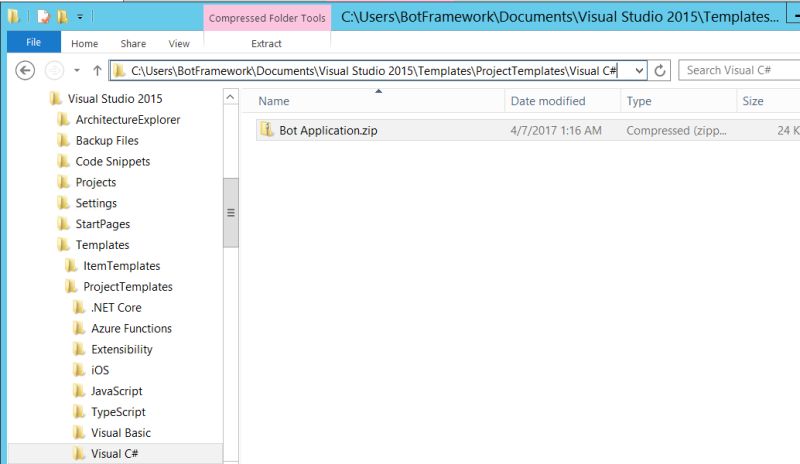Go up one folder level
The width and height of the screenshot is (800, 464).
click(x=97, y=70)
